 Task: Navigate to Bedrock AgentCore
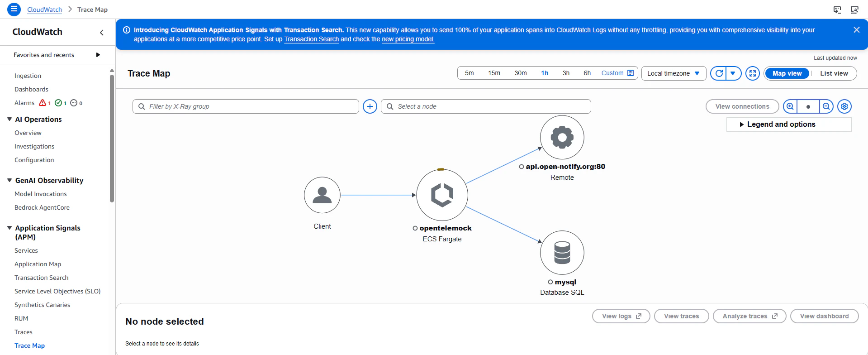(42, 207)
